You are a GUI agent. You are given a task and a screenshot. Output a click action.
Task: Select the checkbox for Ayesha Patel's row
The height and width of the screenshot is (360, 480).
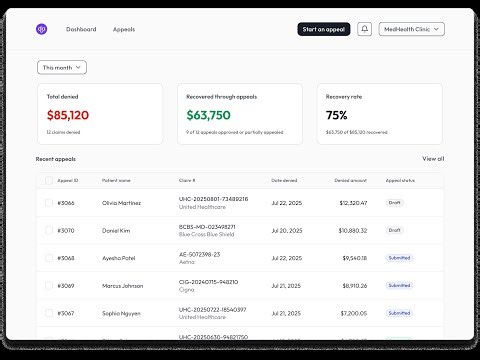tap(49, 258)
